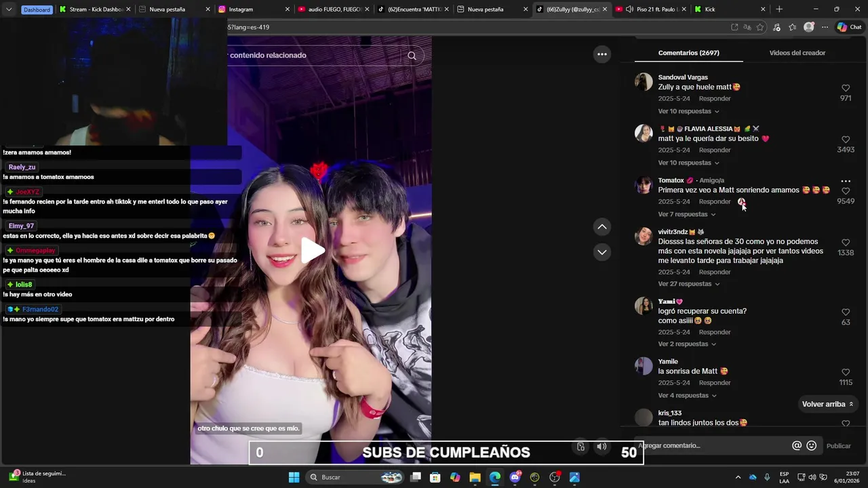
Task: Expand 'Ver 2 respuestas' under Yami
Action: pyautogui.click(x=687, y=344)
